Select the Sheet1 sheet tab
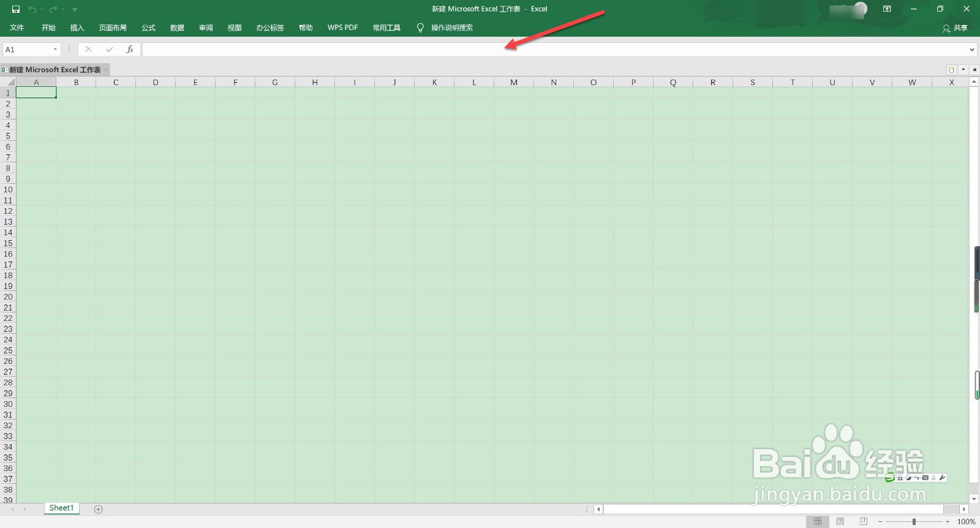The image size is (980, 528). (61, 508)
